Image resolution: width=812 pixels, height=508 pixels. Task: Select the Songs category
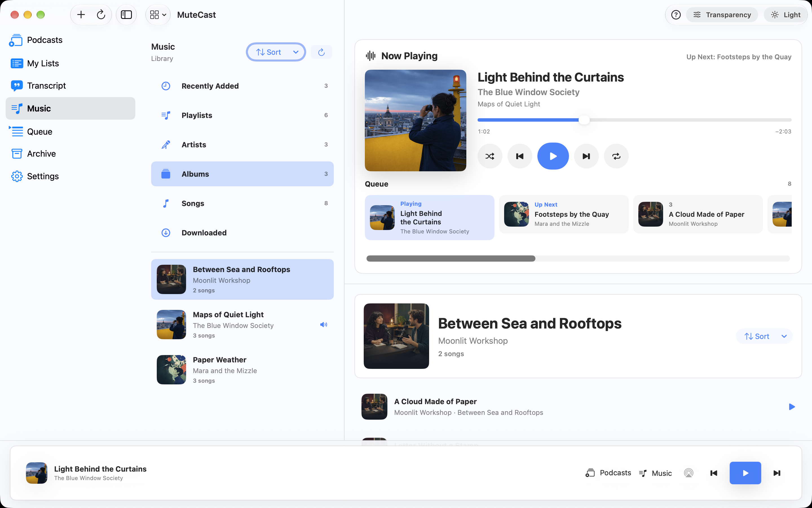pos(242,203)
